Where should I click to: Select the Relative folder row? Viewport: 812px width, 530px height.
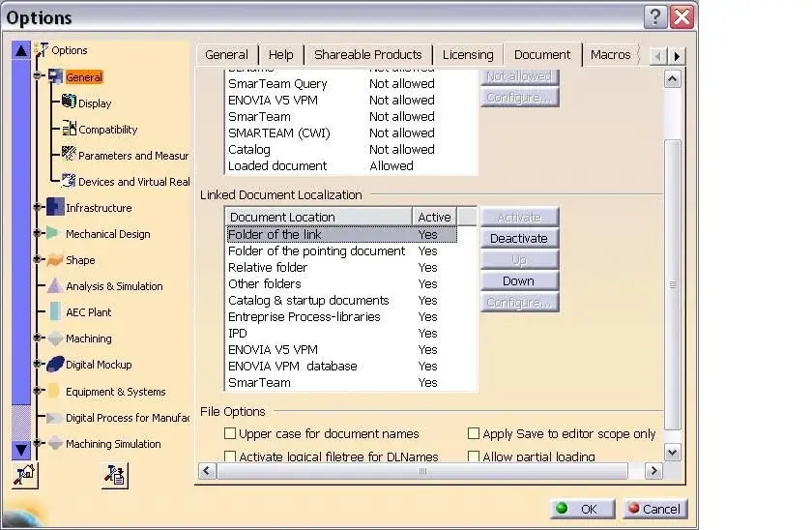point(342,267)
